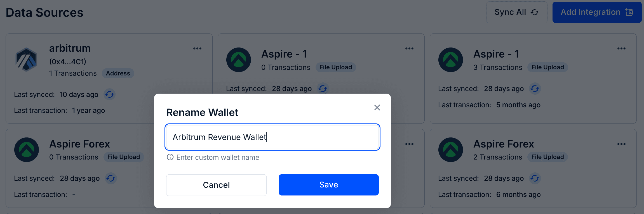
Task: Click the Sync All button
Action: click(x=516, y=12)
